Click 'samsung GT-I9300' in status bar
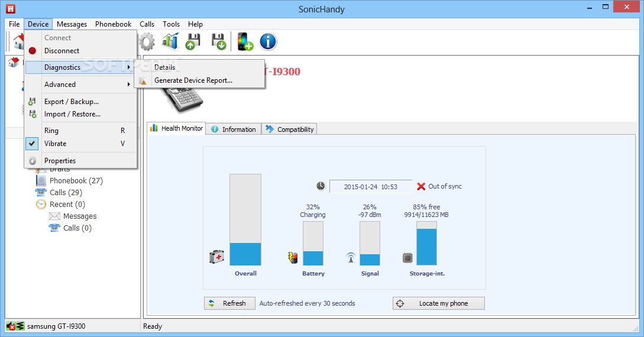The height and width of the screenshot is (337, 644). [56, 326]
